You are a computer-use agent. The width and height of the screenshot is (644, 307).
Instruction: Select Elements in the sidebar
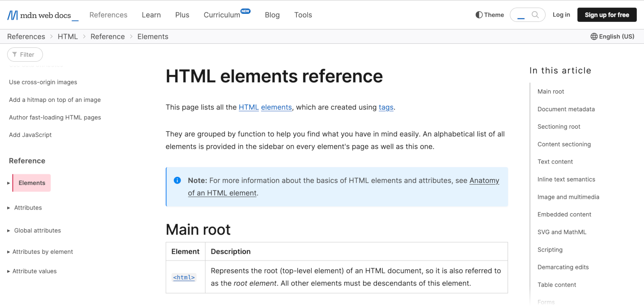32,183
